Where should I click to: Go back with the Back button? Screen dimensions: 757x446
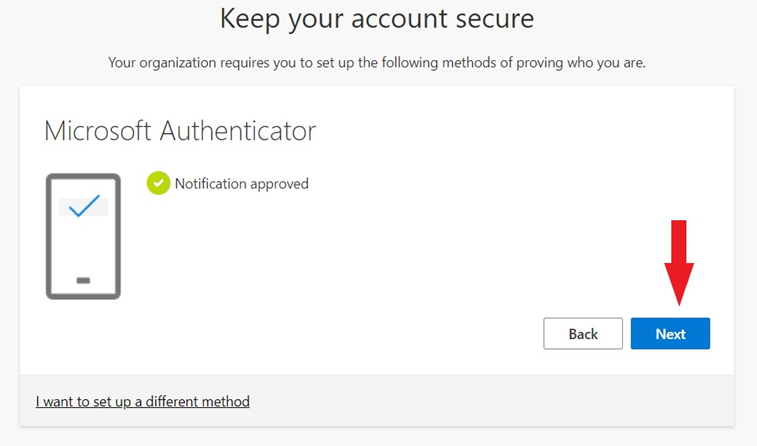583,334
